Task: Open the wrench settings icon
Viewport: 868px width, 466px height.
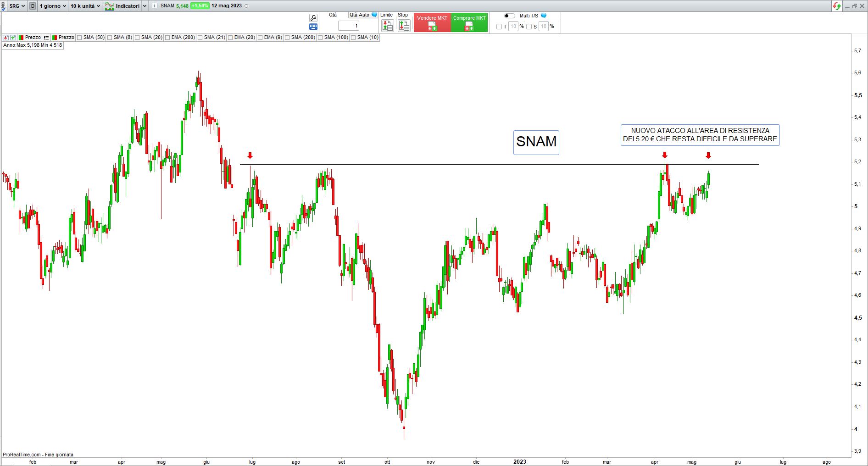Action: [313, 17]
